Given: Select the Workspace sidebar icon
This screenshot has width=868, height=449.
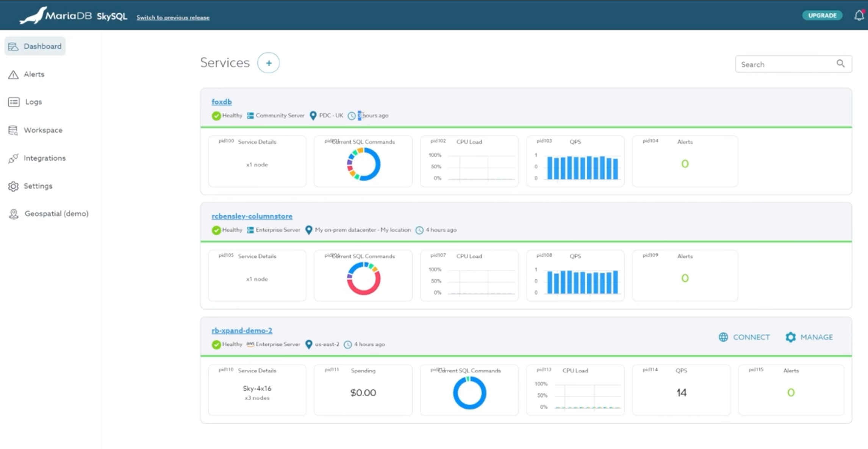Looking at the screenshot, I should pos(13,130).
